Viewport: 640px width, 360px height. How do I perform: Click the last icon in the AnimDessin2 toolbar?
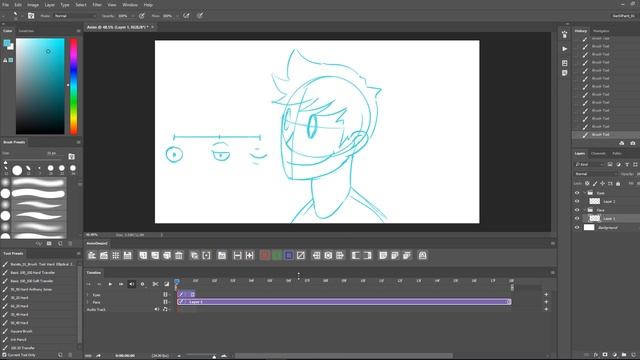coord(422,256)
